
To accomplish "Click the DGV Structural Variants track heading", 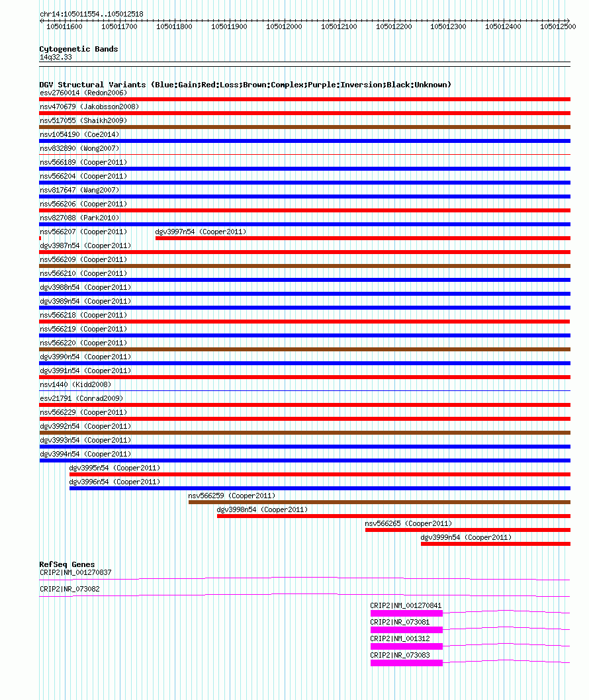I will point(246,85).
